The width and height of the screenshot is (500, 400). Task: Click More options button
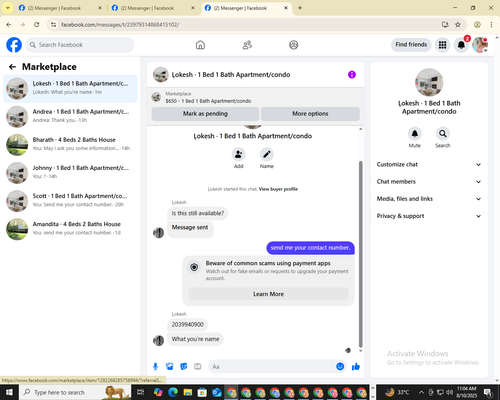coord(310,114)
